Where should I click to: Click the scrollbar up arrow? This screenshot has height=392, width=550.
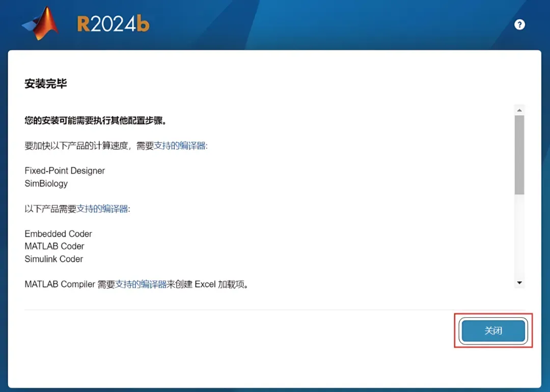pyautogui.click(x=519, y=110)
